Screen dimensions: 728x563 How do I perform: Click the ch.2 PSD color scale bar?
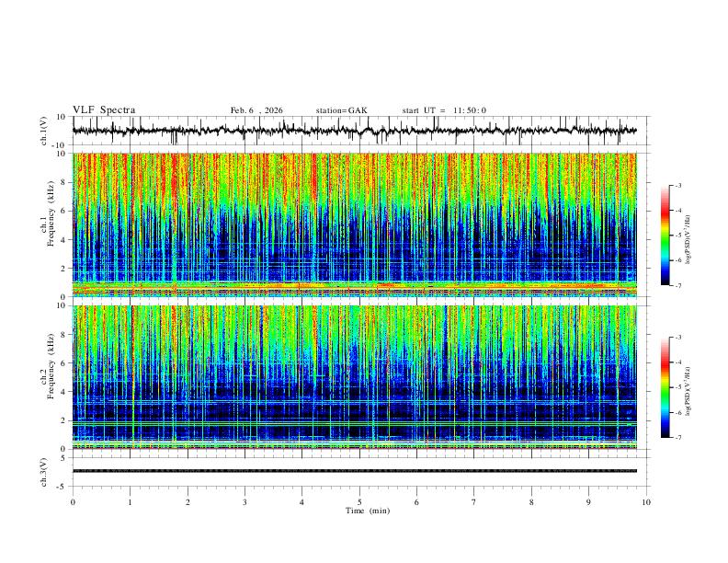click(x=665, y=387)
